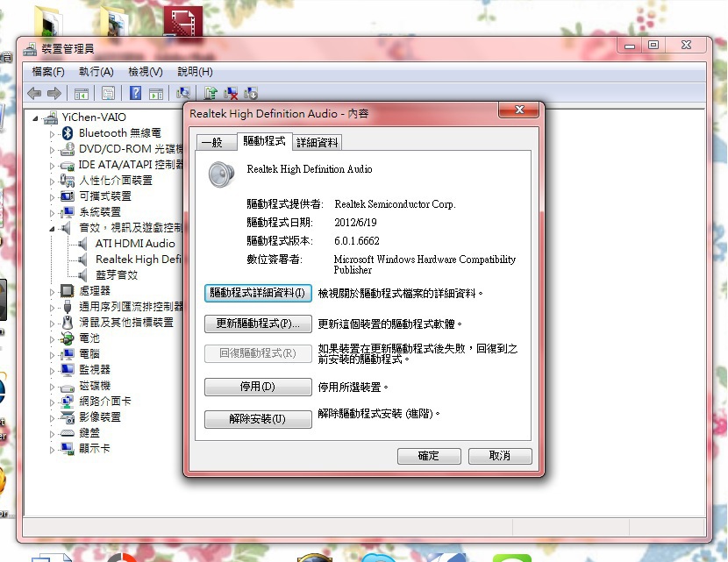This screenshot has height=562, width=728.
Task: Select 藍芽音效 tree item
Action: click(x=117, y=275)
